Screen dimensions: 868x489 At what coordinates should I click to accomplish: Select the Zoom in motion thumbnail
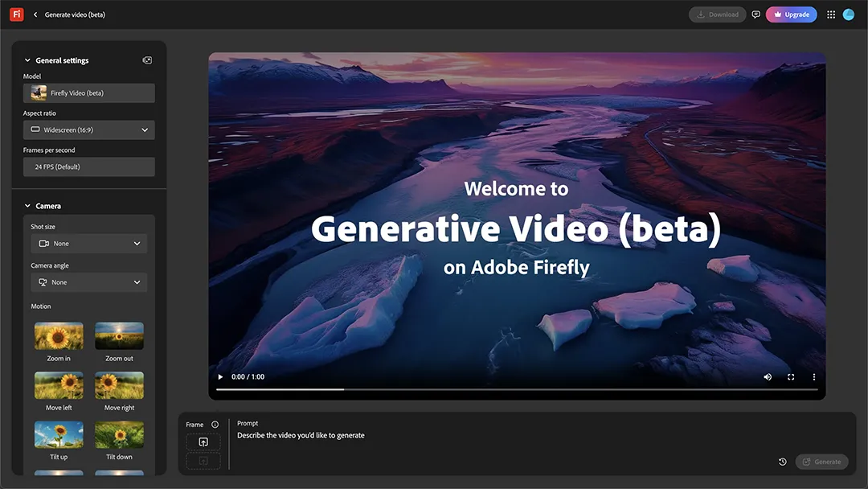pyautogui.click(x=59, y=335)
